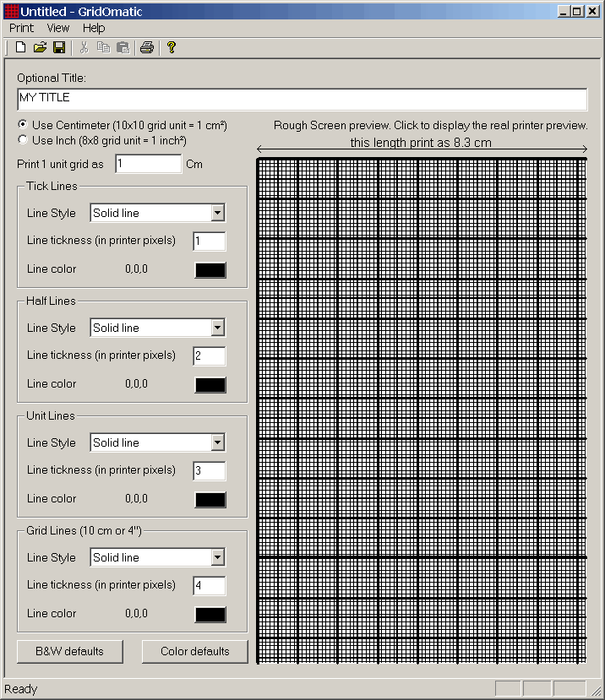Click the New document toolbar icon

[x=21, y=47]
